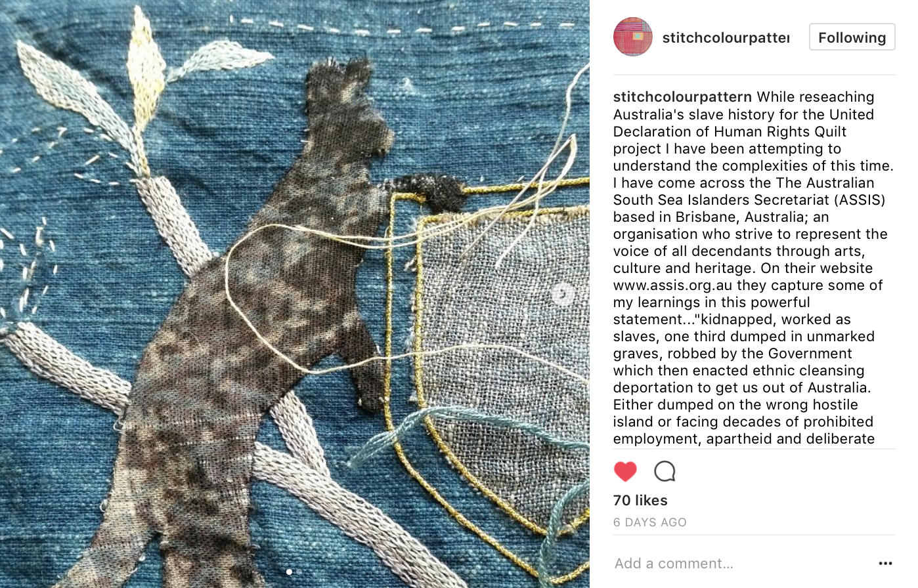
Task: Open the stitchcolourpattern profile avatar
Action: click(x=632, y=37)
